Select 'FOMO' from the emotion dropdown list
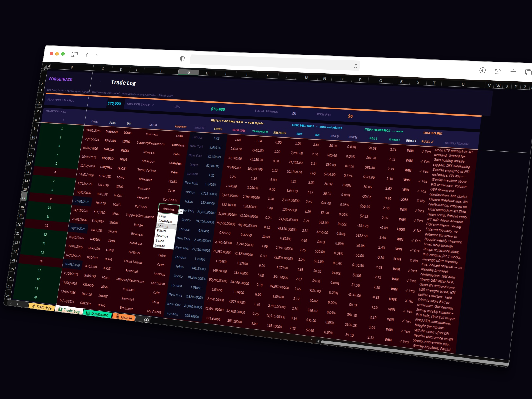Screen dimensions: 532x399 (162, 231)
